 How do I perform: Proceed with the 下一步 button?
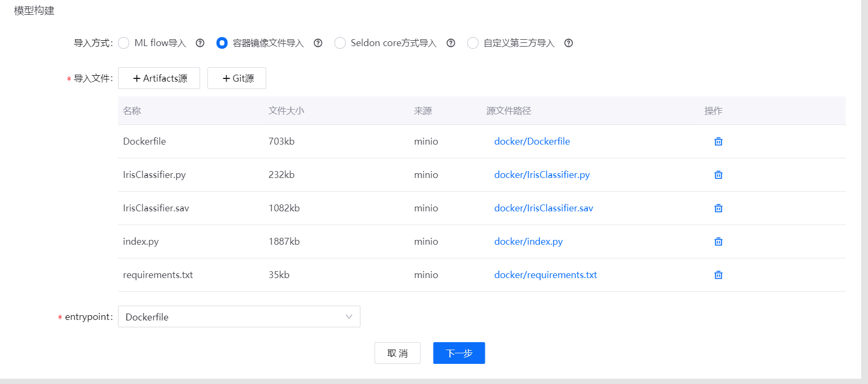pyautogui.click(x=459, y=353)
